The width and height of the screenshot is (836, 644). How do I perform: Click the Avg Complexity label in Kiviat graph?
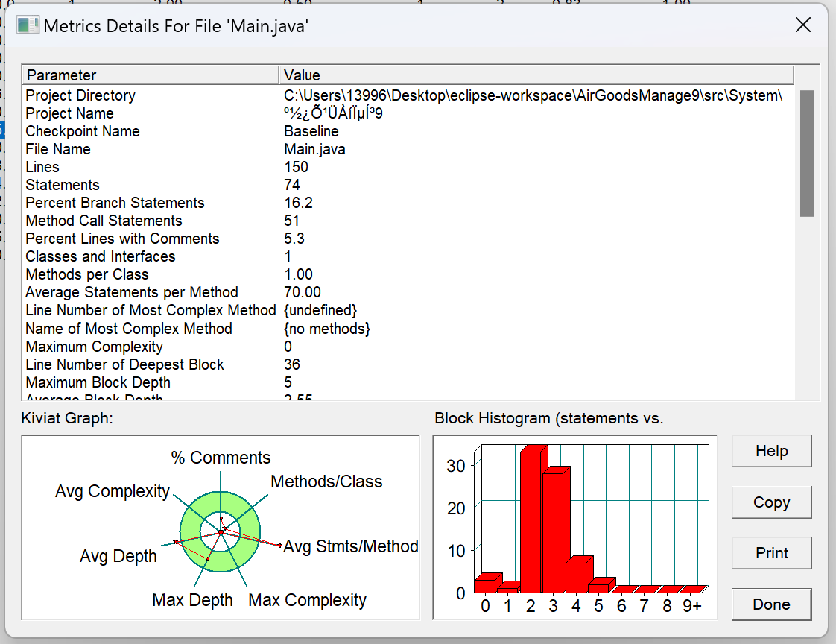113,491
